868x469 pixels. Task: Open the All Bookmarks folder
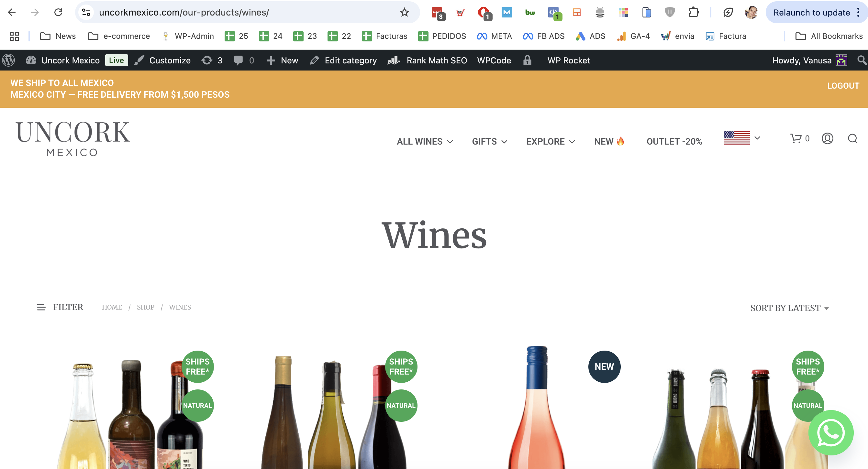click(x=829, y=36)
